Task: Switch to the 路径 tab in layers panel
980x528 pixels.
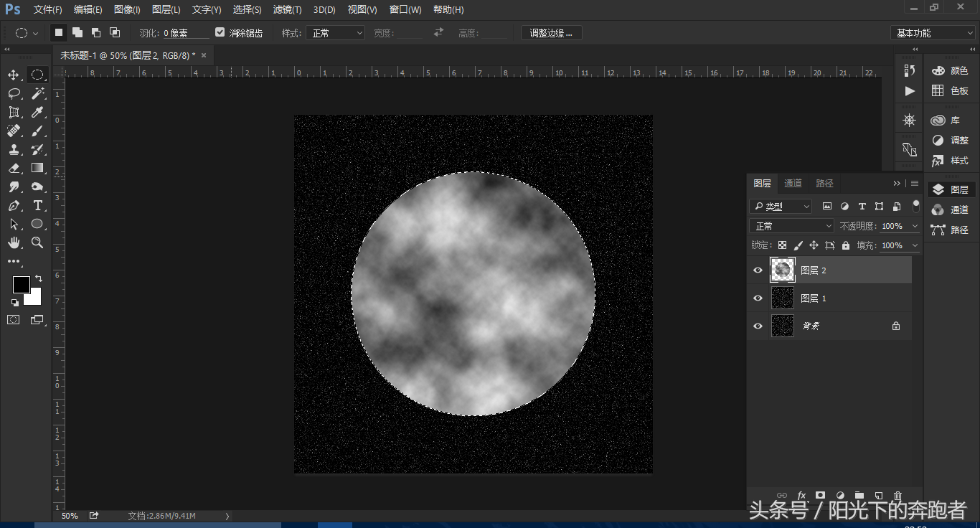Action: [x=825, y=184]
